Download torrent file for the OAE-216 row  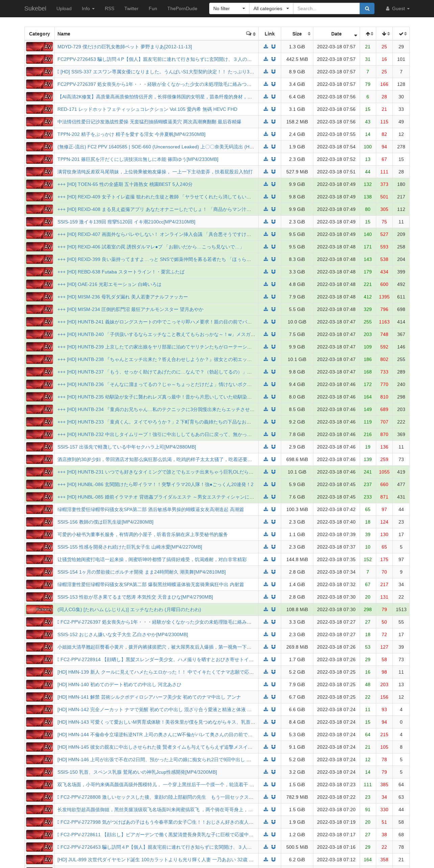click(x=266, y=284)
